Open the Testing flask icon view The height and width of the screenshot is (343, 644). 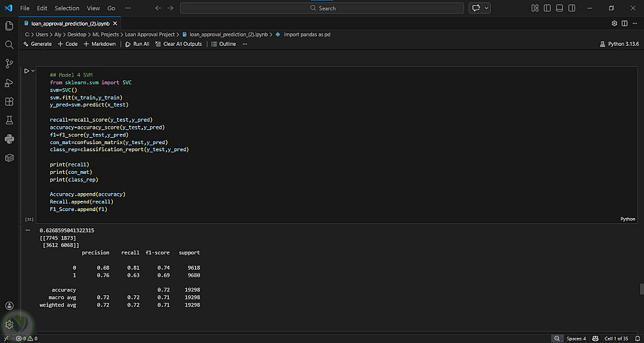(x=9, y=120)
